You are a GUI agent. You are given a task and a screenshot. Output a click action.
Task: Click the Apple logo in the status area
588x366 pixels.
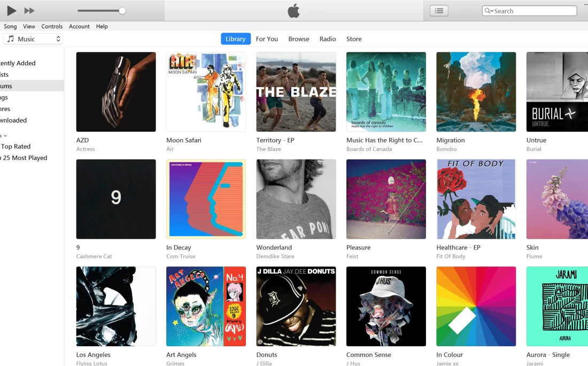[x=293, y=11]
